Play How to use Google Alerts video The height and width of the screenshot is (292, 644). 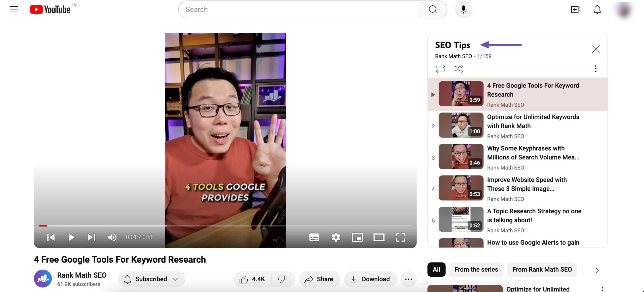(x=533, y=242)
